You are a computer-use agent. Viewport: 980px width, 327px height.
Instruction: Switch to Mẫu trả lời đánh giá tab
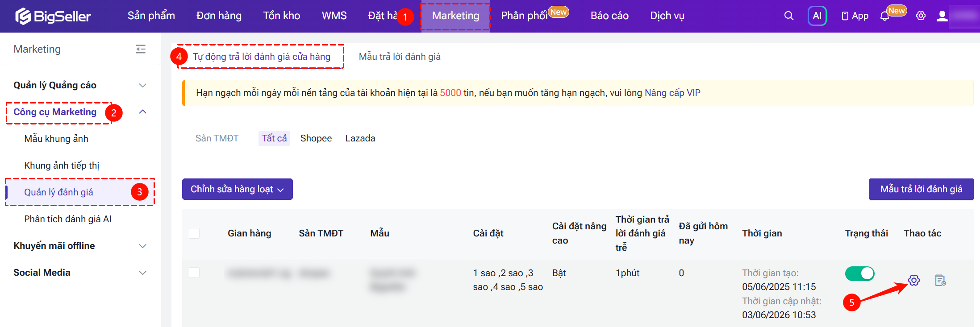click(x=400, y=57)
